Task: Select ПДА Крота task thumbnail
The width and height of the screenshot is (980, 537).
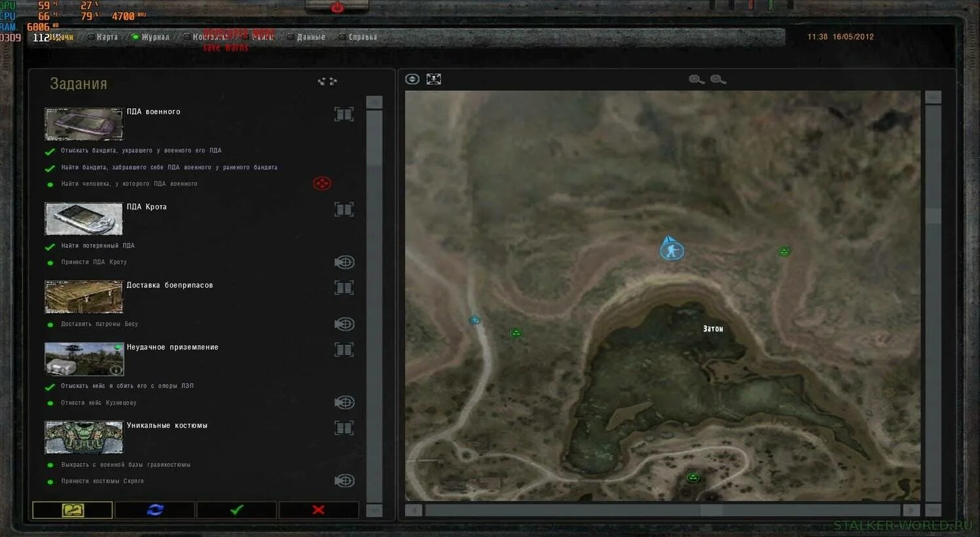Action: [x=84, y=219]
